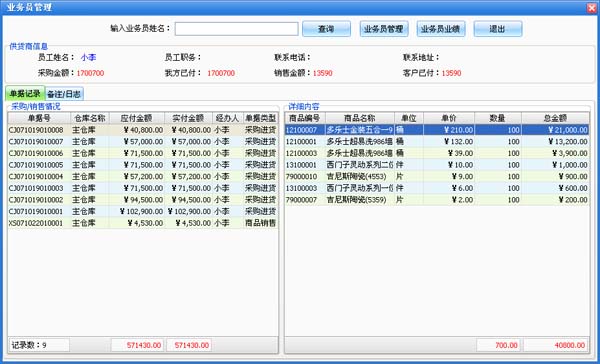Open the 业务员管理 button

(x=384, y=29)
